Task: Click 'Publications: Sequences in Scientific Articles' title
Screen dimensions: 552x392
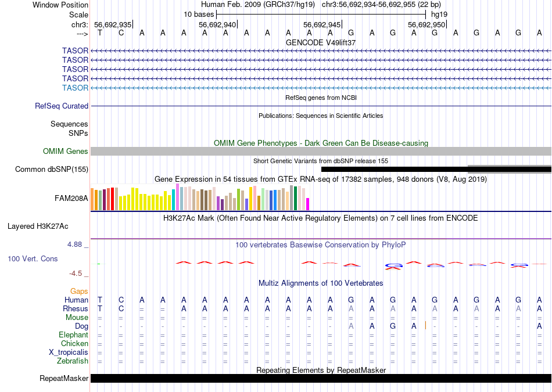Action: click(x=321, y=116)
